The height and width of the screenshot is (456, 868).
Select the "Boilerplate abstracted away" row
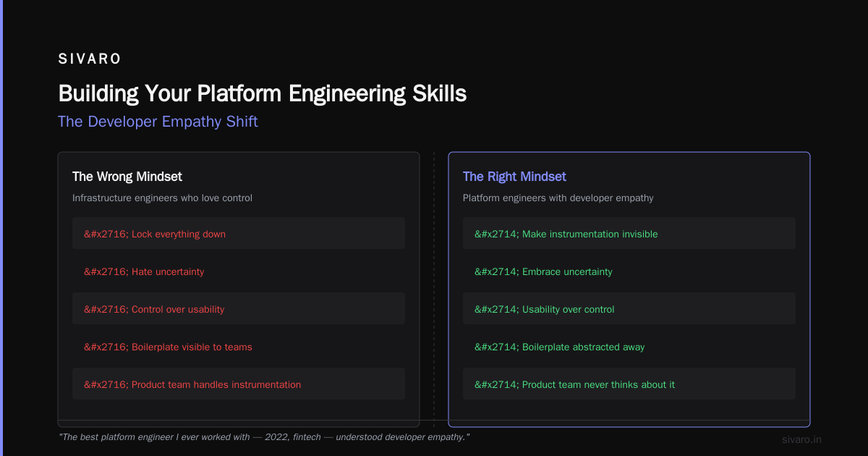[x=629, y=347]
